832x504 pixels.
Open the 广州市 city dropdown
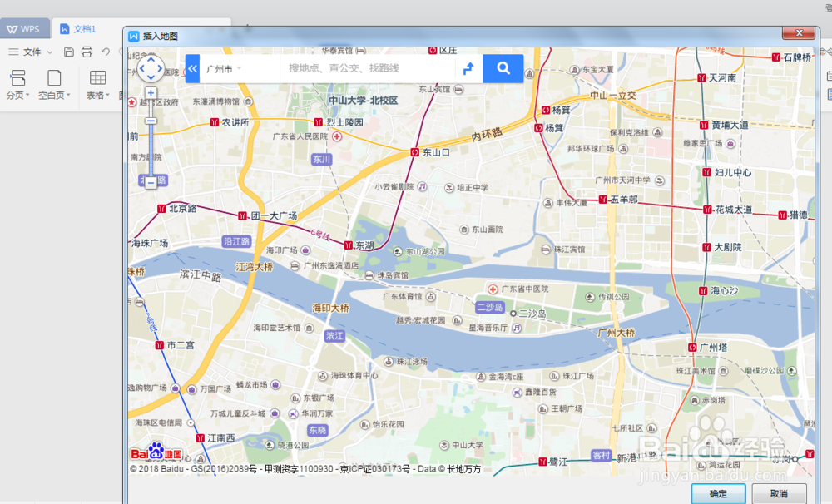click(x=224, y=68)
